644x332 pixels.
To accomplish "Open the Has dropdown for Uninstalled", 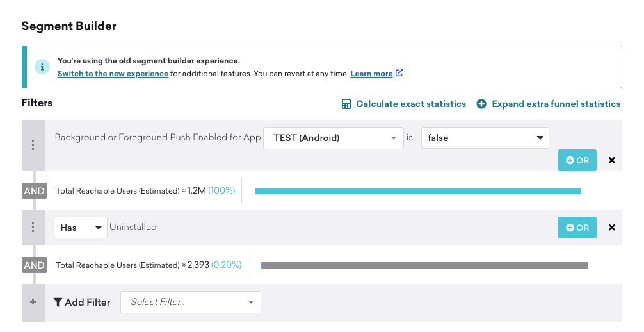I will (81, 228).
